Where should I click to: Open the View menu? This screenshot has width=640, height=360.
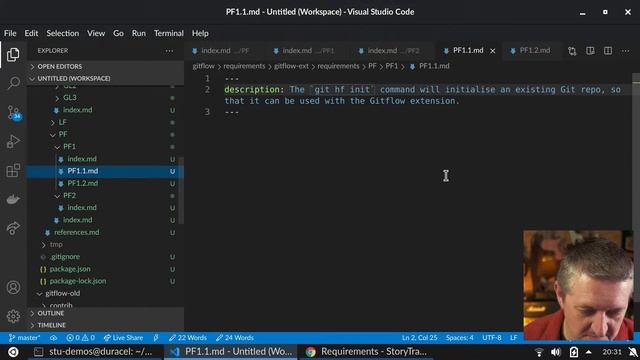(96, 33)
